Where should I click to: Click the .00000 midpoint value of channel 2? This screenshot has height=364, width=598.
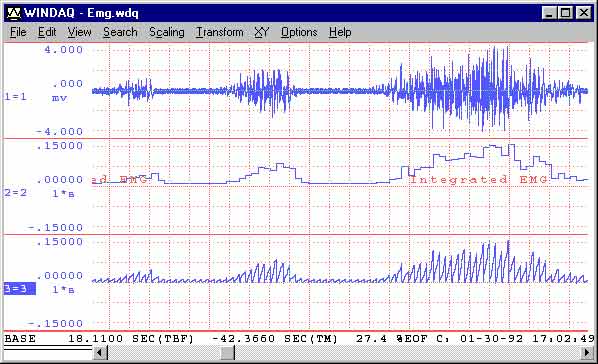[59, 180]
